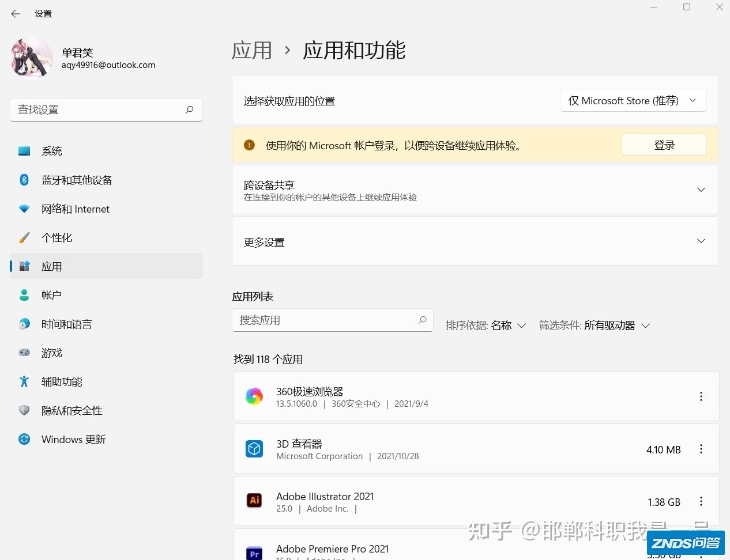Viewport: 730px width, 560px height.
Task: Click the 登录 button
Action: pyautogui.click(x=664, y=145)
